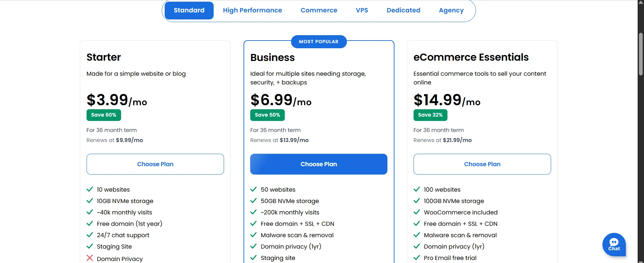The width and height of the screenshot is (644, 263).
Task: Click the checkmark beside WooCommerce included
Action: [x=417, y=212]
